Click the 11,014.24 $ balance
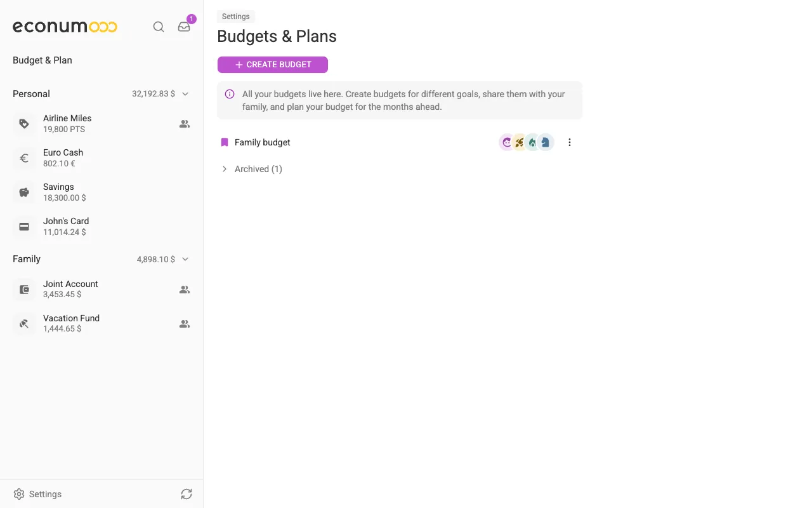Screen dimensions: 812x508 click(65, 232)
